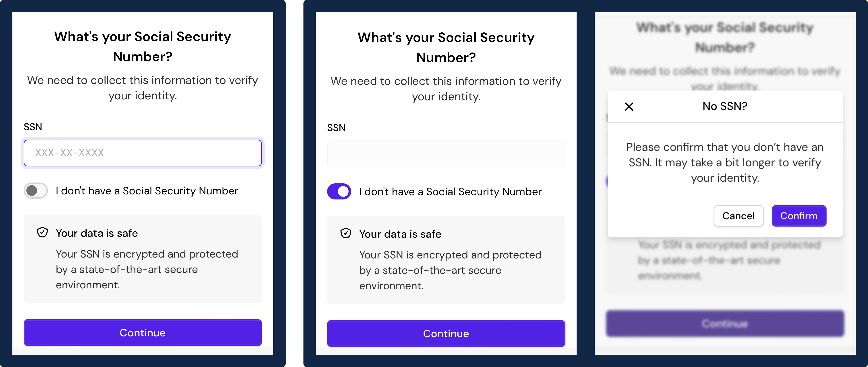Image resolution: width=868 pixels, height=367 pixels.
Task: Click the SSN label above placeholder field
Action: click(x=33, y=127)
